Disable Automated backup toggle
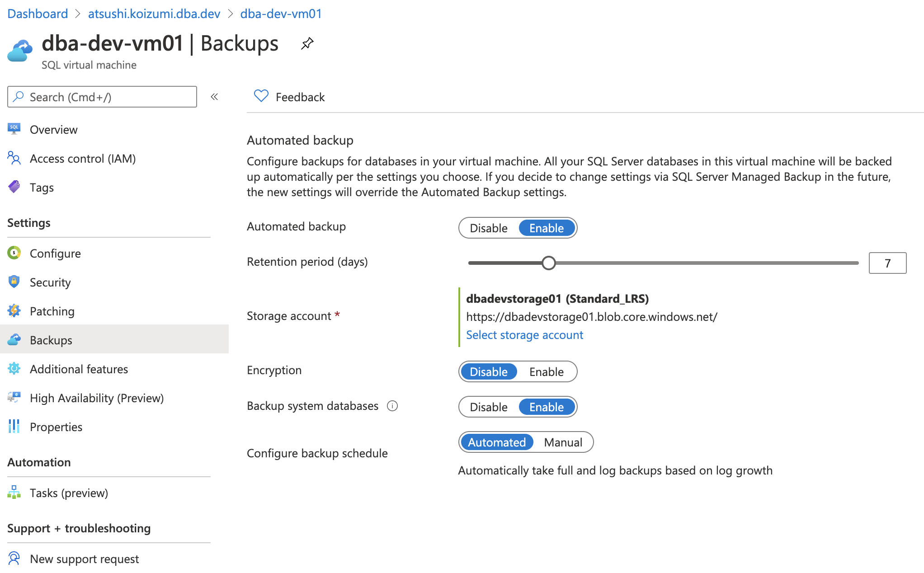 (488, 228)
